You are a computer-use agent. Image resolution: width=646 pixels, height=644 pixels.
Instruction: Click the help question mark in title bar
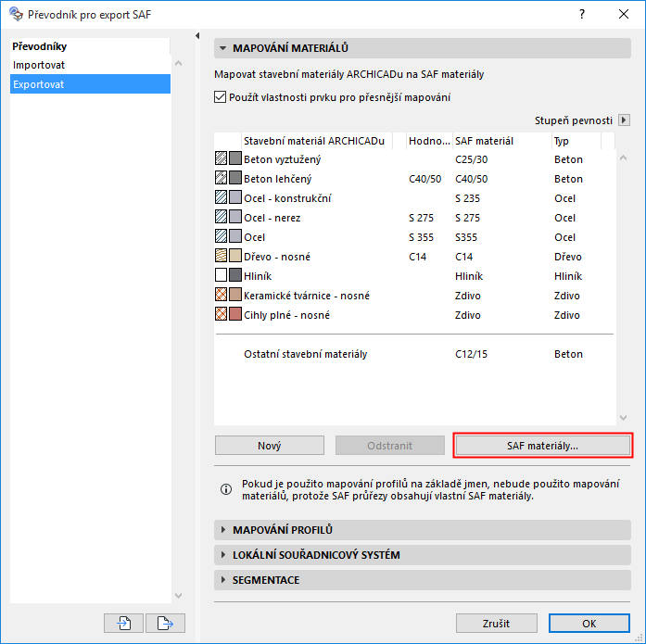pos(582,15)
